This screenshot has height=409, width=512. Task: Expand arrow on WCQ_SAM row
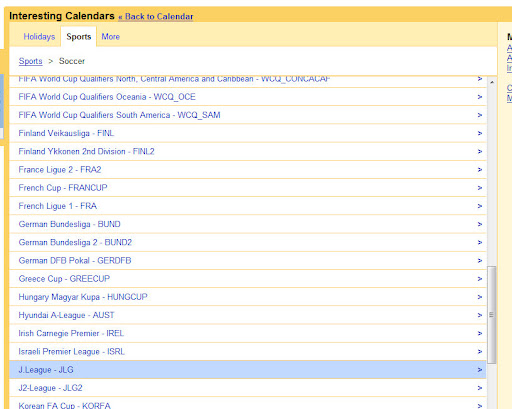tap(480, 115)
